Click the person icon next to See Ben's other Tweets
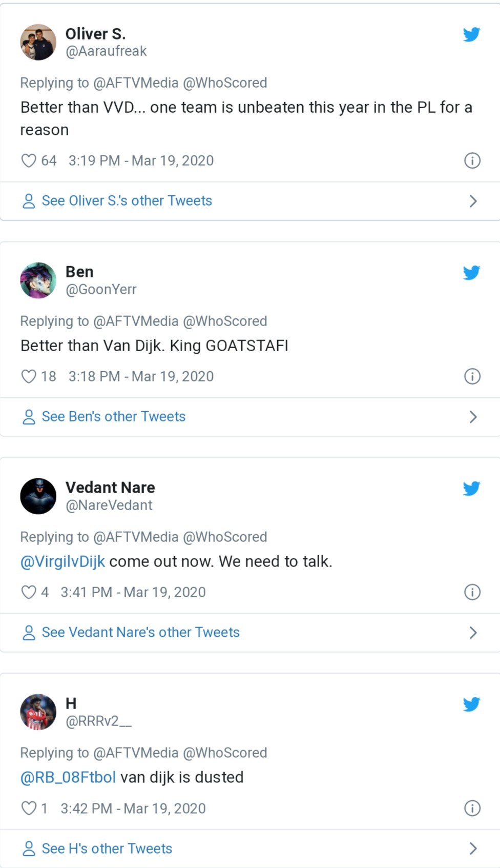 [29, 416]
